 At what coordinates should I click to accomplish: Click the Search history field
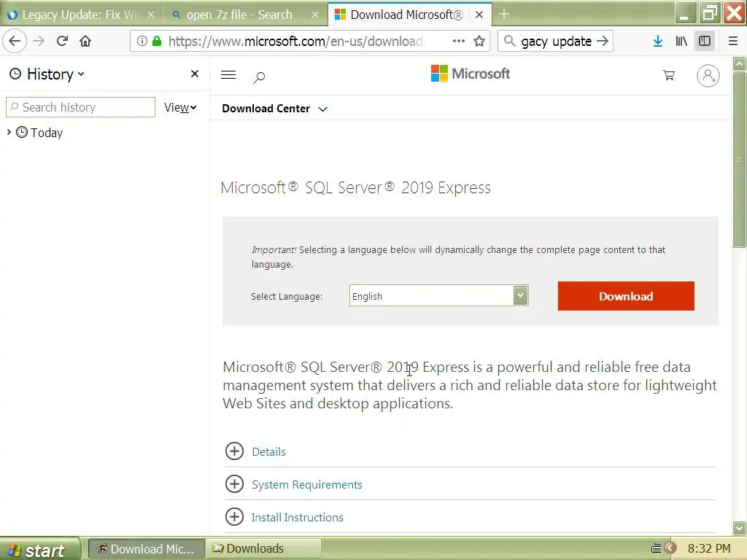80,107
